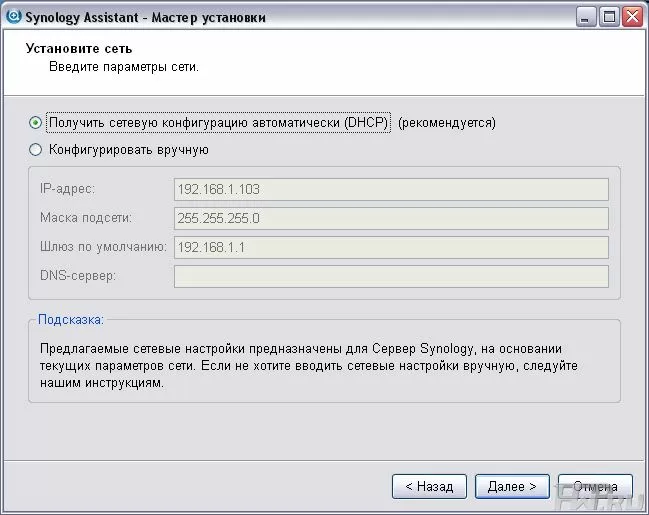This screenshot has height=515, width=649.
Task: Click the 'Подсказка' group label
Action: pyautogui.click(x=70, y=320)
